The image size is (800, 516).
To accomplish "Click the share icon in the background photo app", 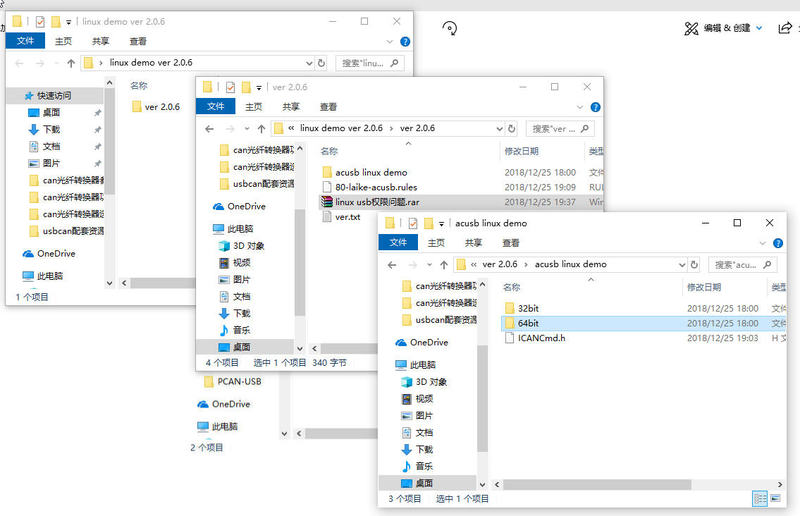I will [785, 28].
